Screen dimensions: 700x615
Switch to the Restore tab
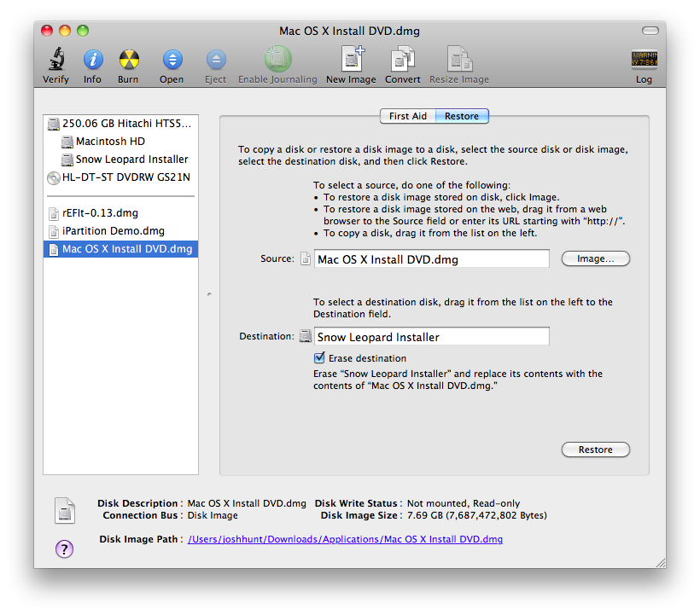point(462,116)
